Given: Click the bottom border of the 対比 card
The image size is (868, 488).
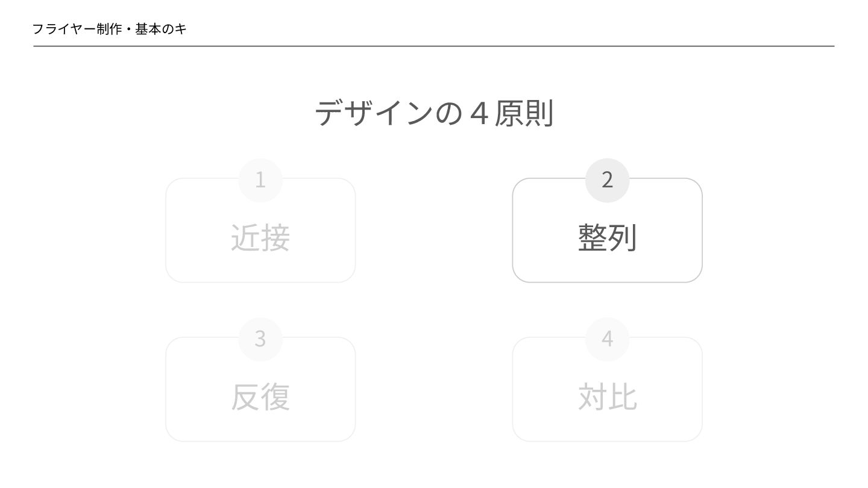Looking at the screenshot, I should pyautogui.click(x=607, y=441).
